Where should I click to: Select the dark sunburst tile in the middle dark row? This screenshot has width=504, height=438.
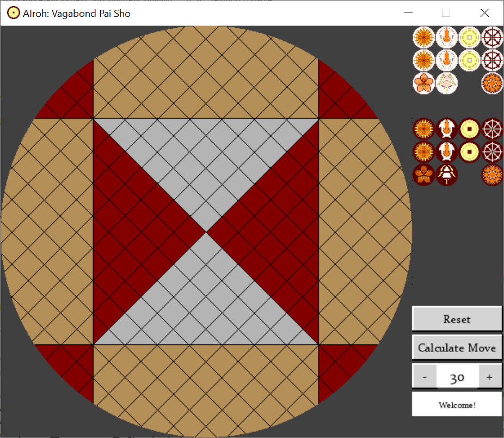point(423,151)
